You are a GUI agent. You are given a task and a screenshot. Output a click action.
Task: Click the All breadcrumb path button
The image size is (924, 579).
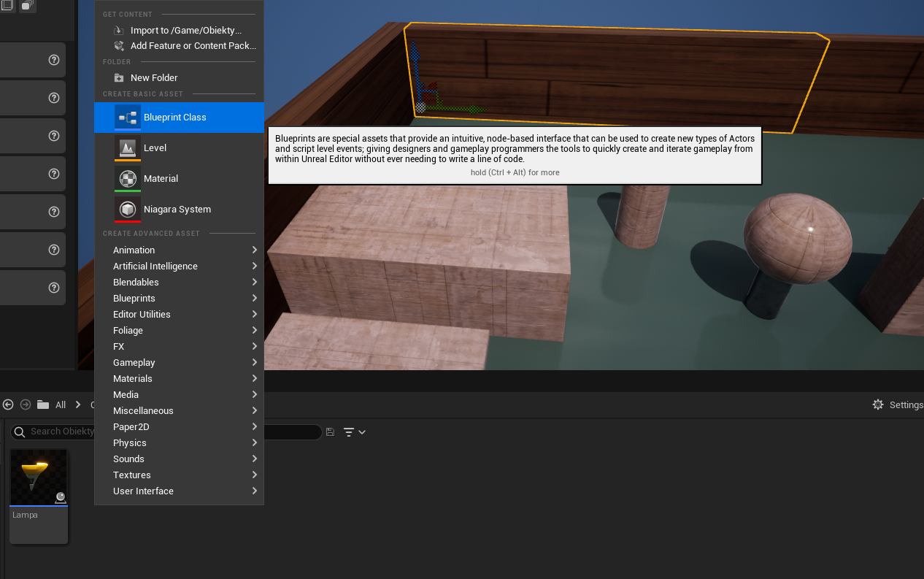(x=60, y=404)
